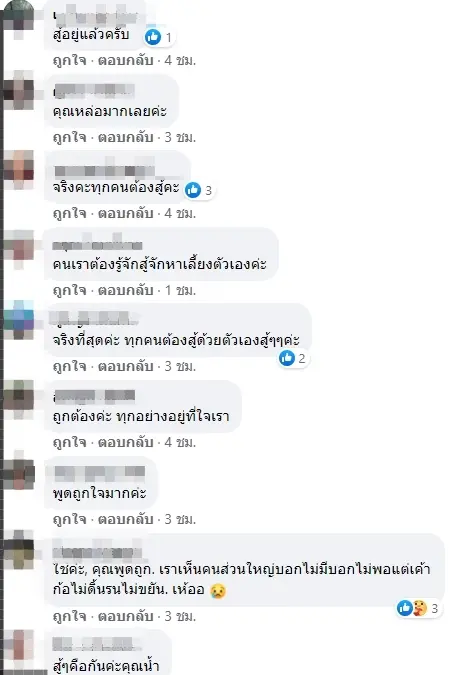Viewport: 461px width, 675px height.
Task: Click avatar beside 'ถูกต้องค่ะ ทุกอย่างอยู่ที่ใจเรา'
Action: coord(19,396)
